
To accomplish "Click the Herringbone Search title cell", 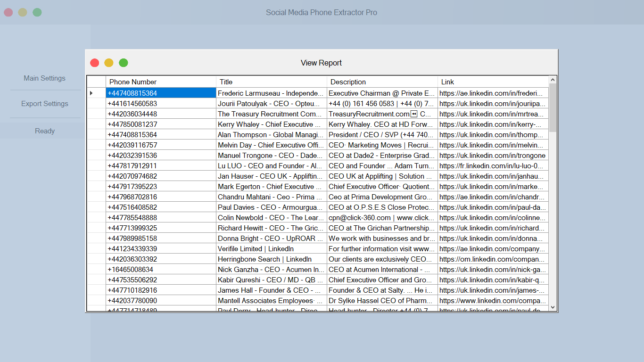I will (x=272, y=259).
